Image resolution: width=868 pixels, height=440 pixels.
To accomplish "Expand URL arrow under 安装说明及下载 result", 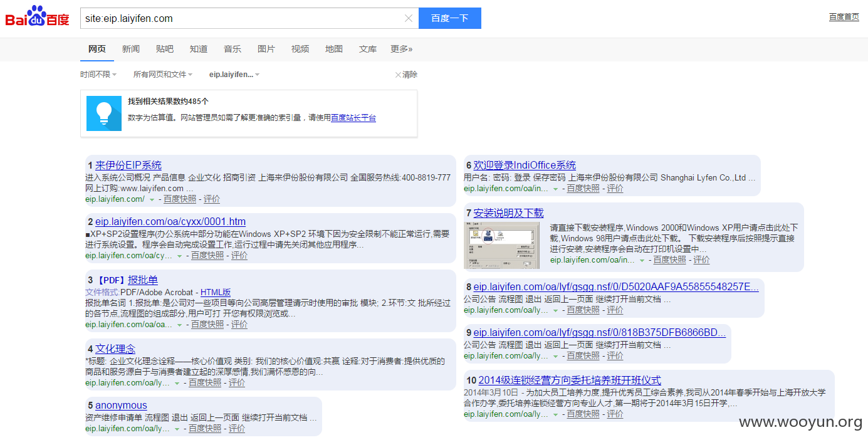I will [642, 260].
